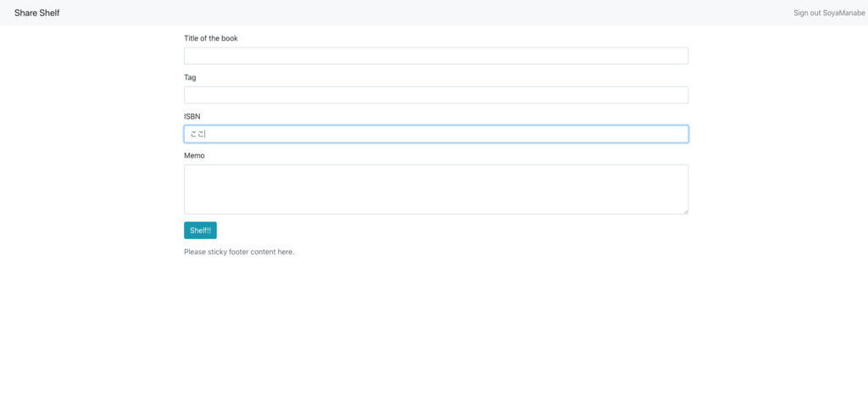
Task: Click the 'Please sticky footer content here.' text
Action: 239,252
